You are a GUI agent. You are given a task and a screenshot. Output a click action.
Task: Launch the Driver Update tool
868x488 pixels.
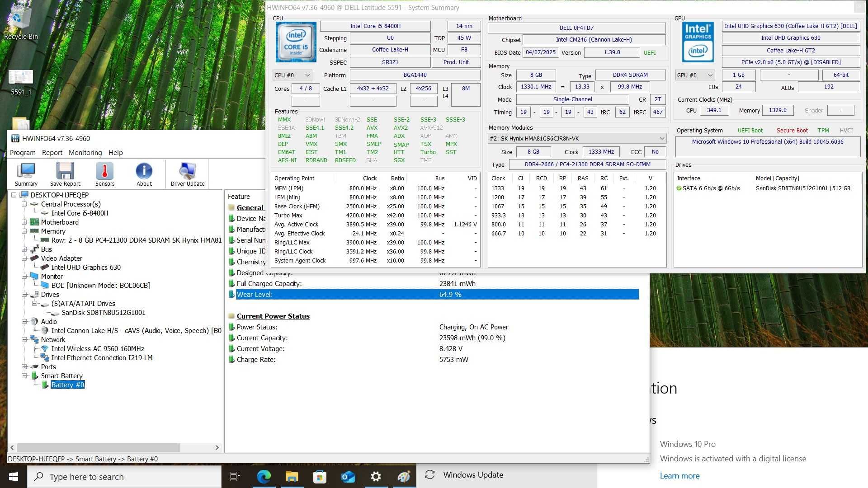coord(188,174)
